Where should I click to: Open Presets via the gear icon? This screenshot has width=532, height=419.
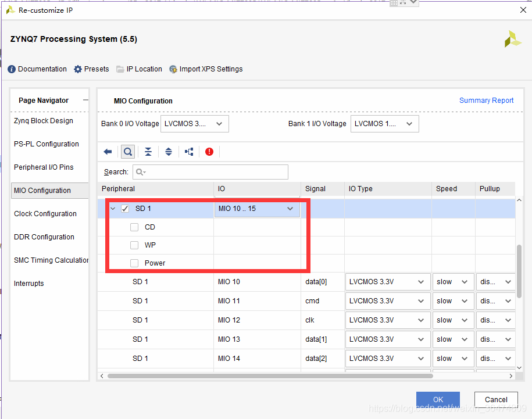point(78,69)
